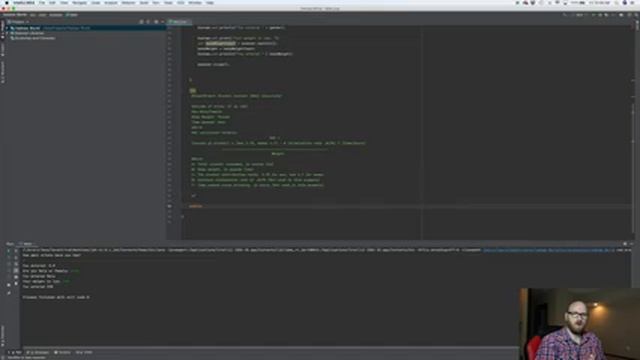The height and width of the screenshot is (360, 640).
Task: Toggle scroll to end in Run console
Action: pyautogui.click(x=16, y=271)
